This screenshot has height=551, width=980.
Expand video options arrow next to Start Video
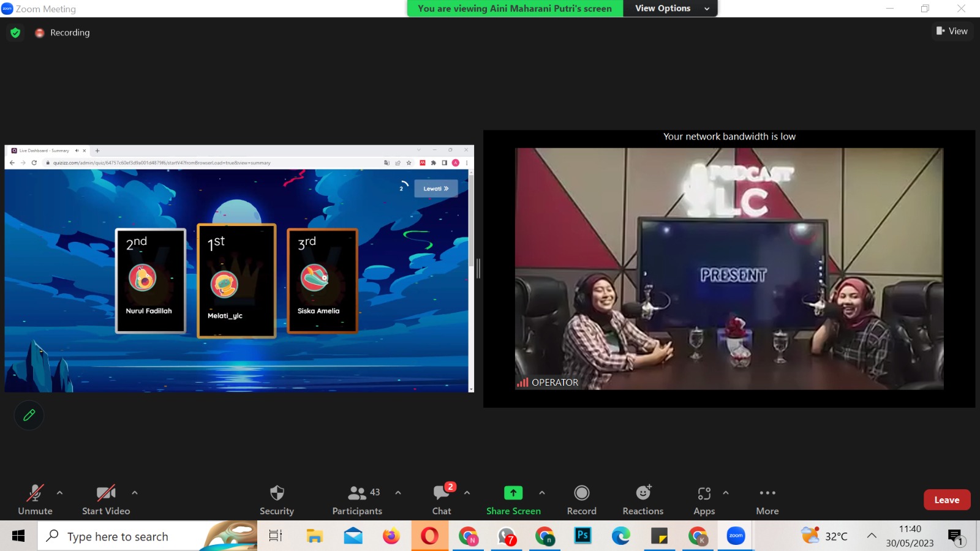click(135, 492)
